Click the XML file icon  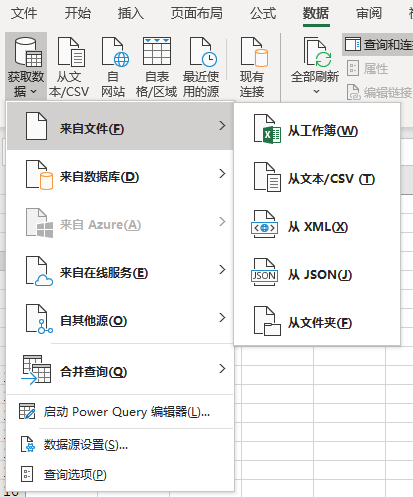pos(264,224)
